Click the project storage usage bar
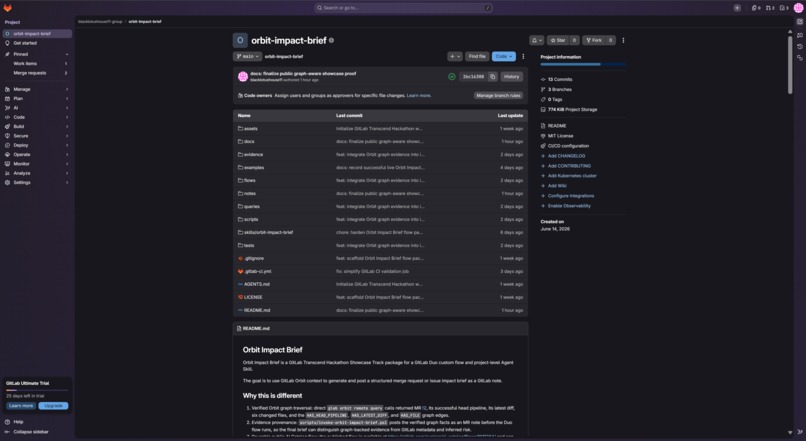Viewport: 806px width, 441px height. [x=583, y=64]
